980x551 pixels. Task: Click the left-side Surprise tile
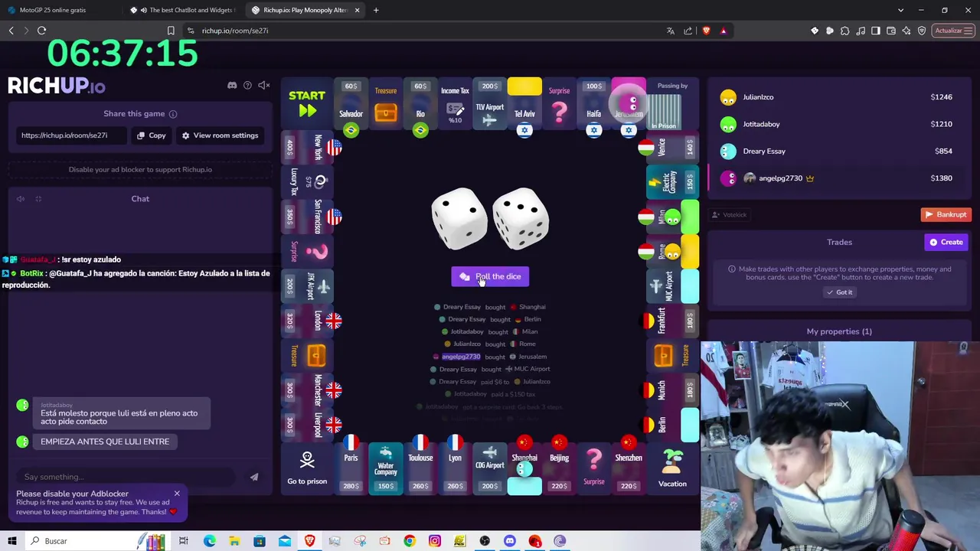click(x=308, y=251)
